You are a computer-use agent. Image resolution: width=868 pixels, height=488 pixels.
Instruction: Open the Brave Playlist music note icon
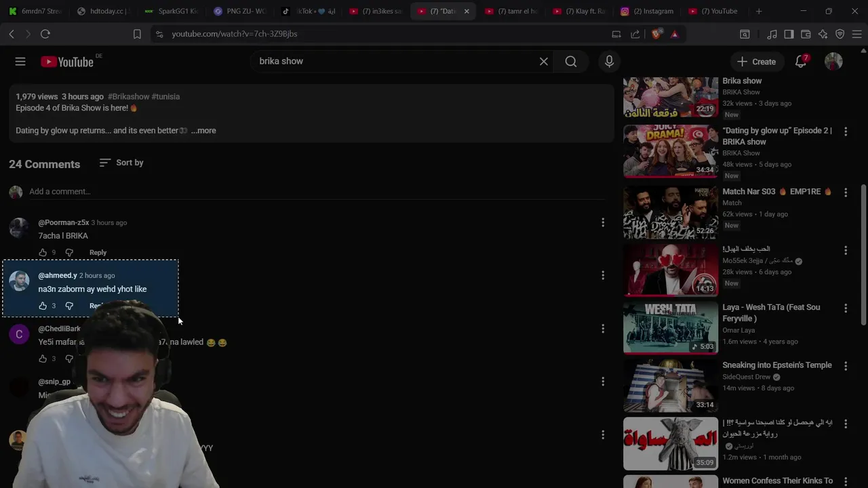coord(772,34)
